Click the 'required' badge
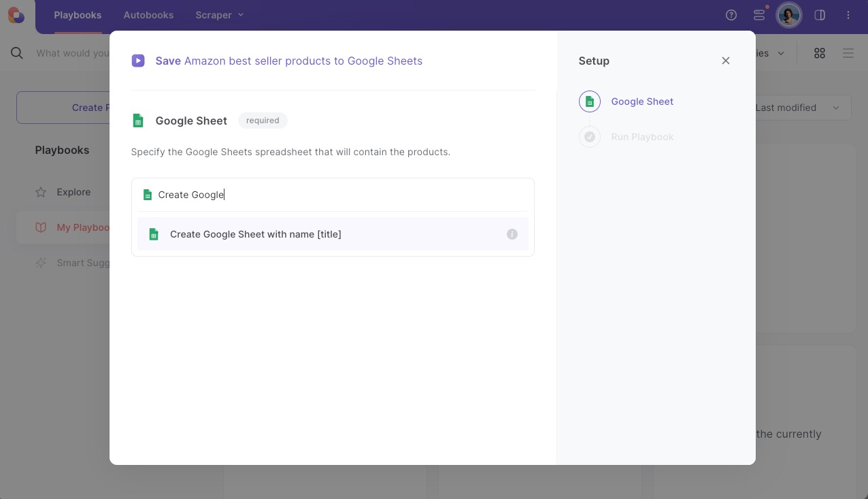 point(263,120)
